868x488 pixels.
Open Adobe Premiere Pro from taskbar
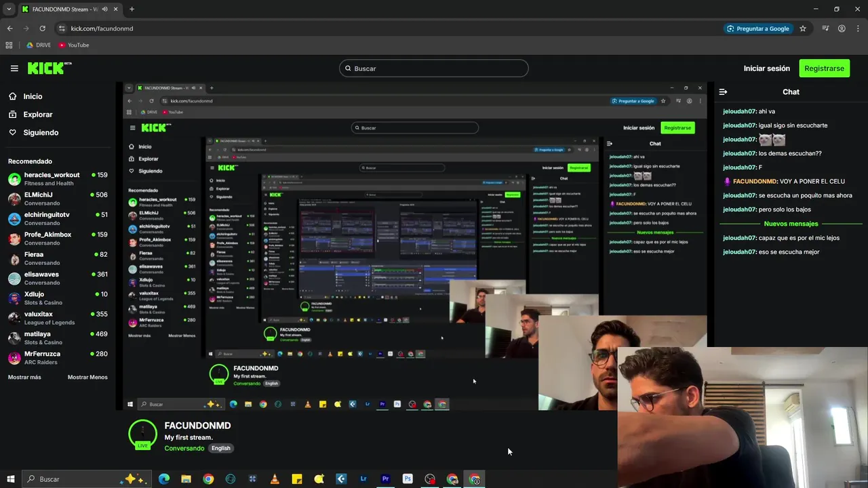(385, 479)
